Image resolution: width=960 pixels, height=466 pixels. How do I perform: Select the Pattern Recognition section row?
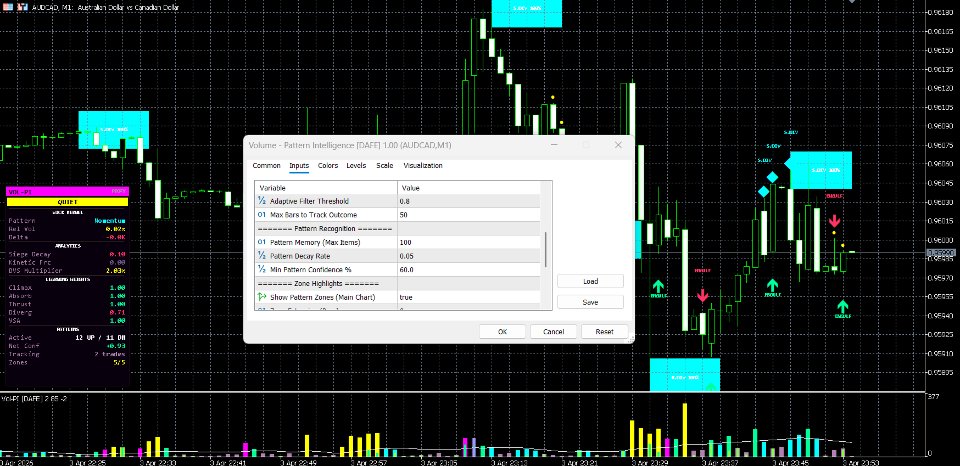(x=398, y=228)
